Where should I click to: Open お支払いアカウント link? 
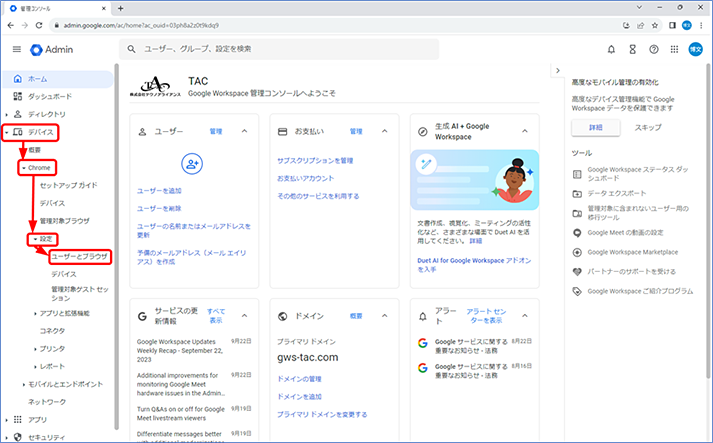pos(306,178)
